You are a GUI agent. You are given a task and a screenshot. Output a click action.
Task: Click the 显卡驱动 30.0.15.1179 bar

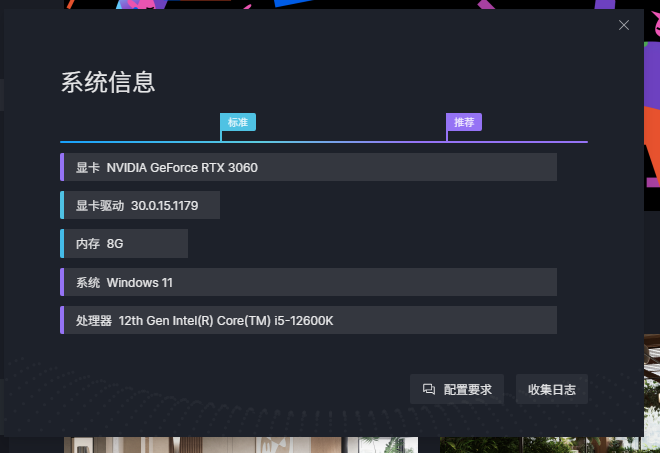pyautogui.click(x=141, y=205)
